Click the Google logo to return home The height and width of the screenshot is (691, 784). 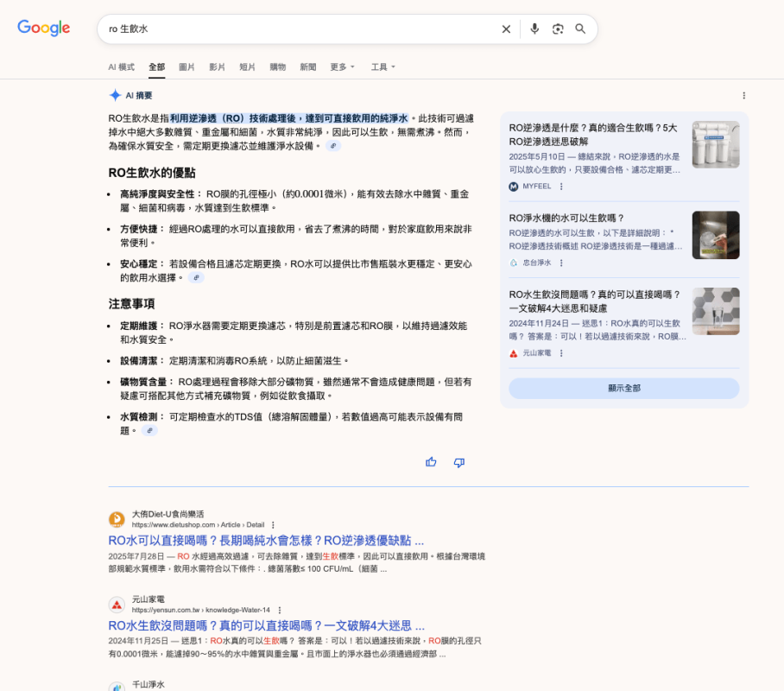[43, 28]
